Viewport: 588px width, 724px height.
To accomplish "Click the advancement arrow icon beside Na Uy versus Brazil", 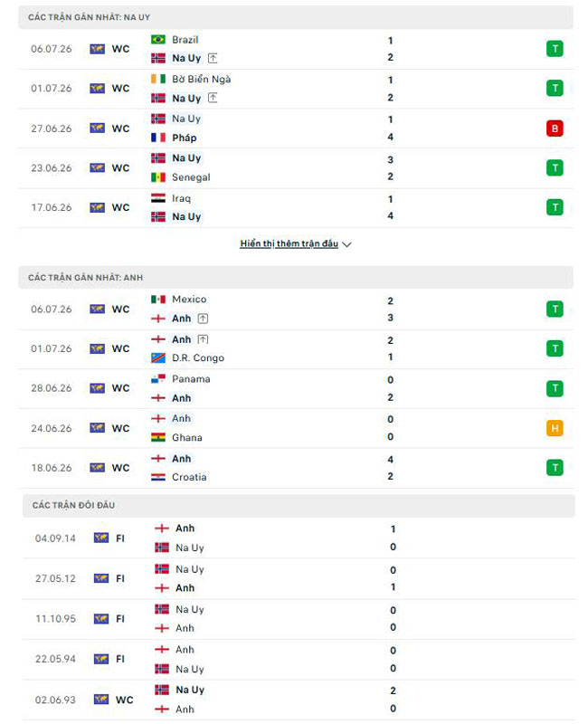I will click(x=213, y=58).
